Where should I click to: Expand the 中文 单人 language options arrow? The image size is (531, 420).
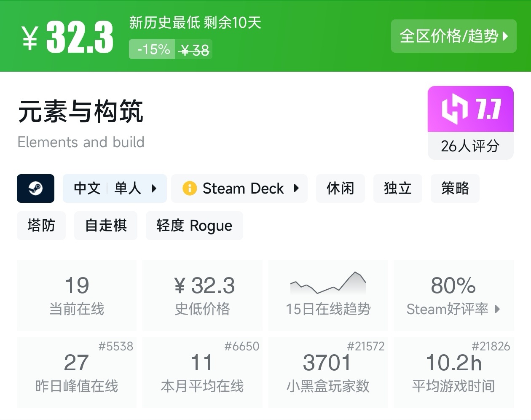click(154, 188)
